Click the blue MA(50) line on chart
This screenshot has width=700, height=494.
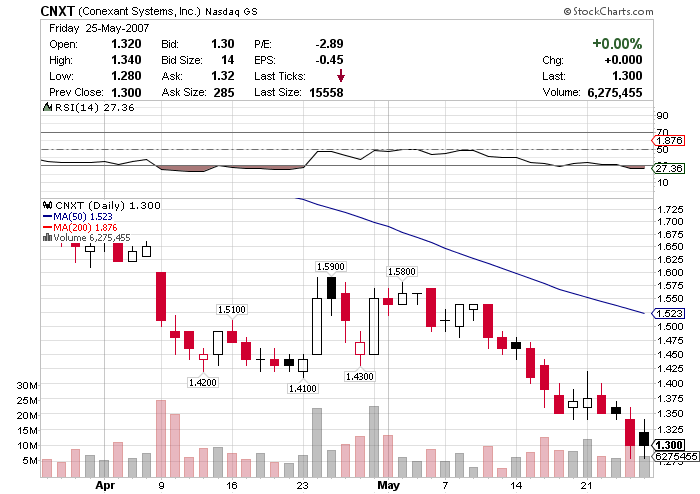(x=469, y=257)
